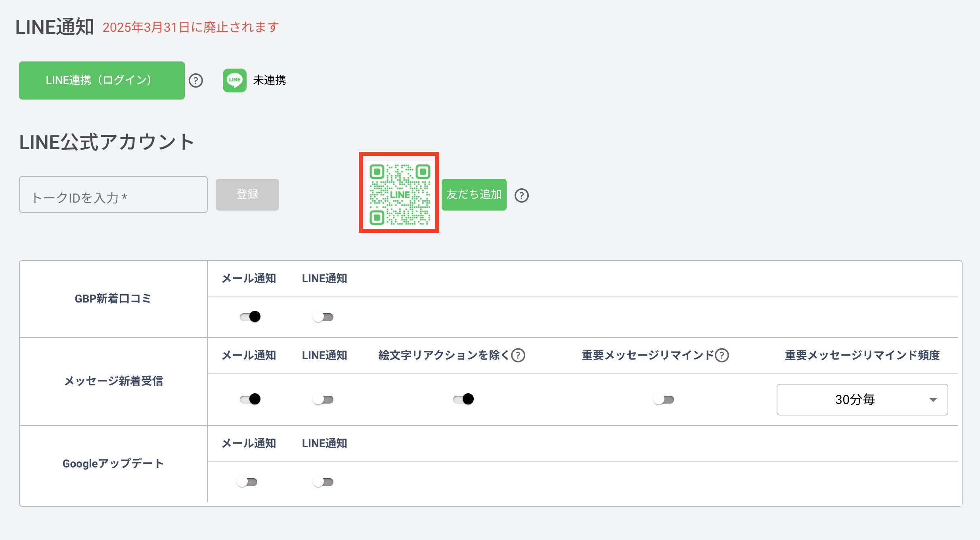The height and width of the screenshot is (540, 980).
Task: Click the LINE QR code image
Action: [x=399, y=193]
